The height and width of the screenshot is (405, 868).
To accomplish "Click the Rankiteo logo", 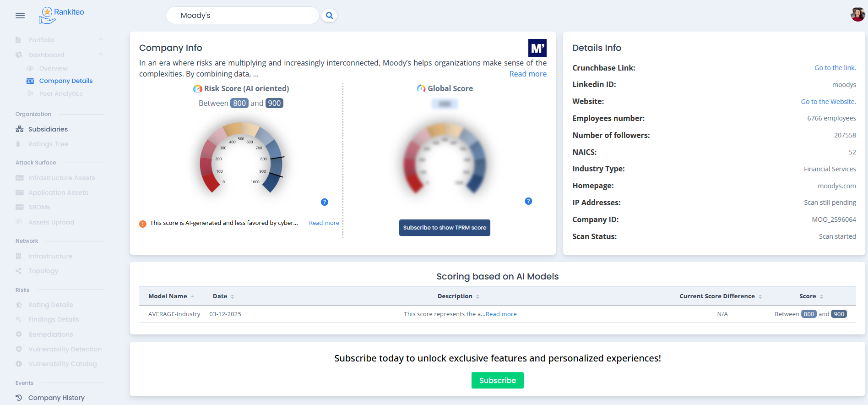I will click(x=62, y=15).
